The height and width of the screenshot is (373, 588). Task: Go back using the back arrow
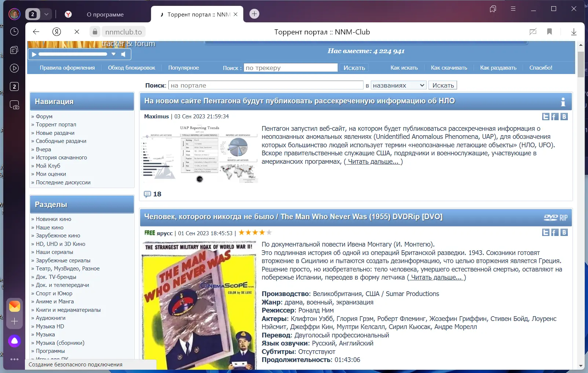(x=36, y=32)
